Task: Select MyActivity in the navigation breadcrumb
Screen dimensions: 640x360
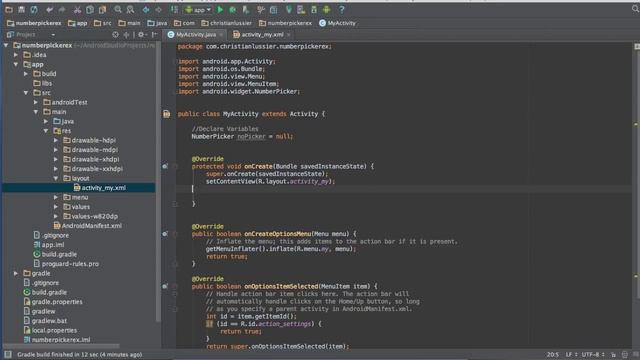Action: tap(337, 23)
